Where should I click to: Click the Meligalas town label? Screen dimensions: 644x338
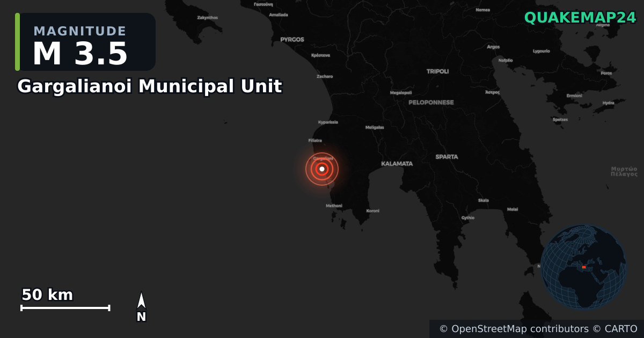point(375,128)
